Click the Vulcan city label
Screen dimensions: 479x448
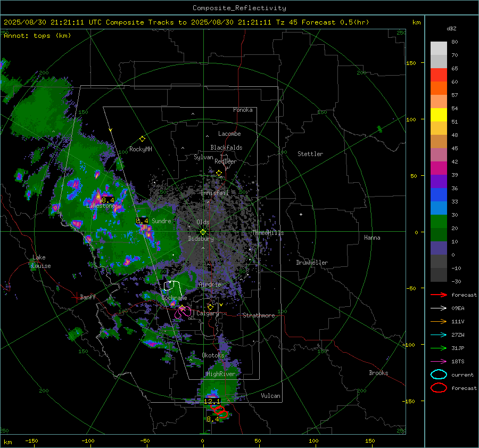271,396
